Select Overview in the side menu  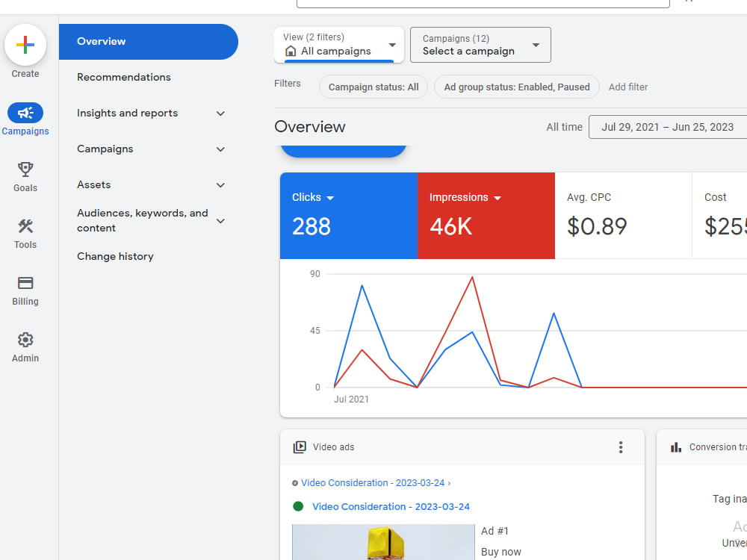149,41
